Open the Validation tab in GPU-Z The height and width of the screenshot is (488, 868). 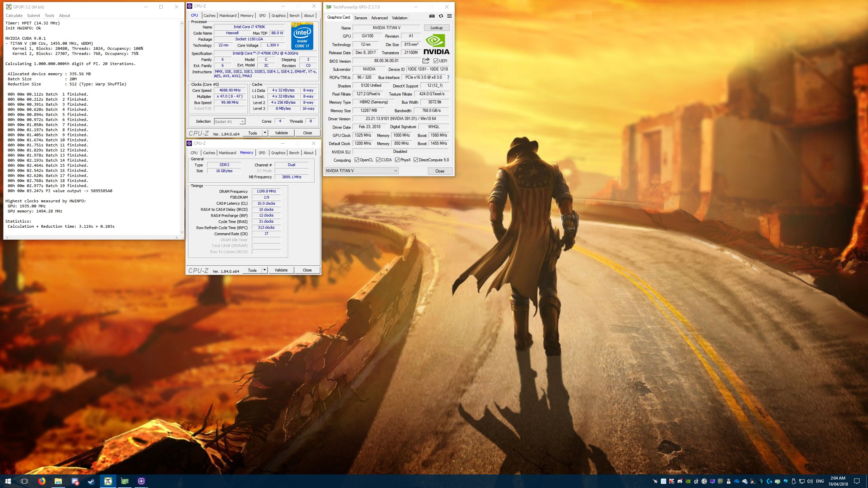399,18
